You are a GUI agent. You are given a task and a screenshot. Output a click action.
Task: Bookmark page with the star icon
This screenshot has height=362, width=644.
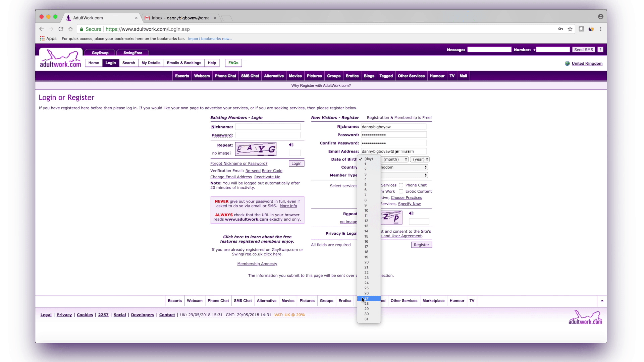click(570, 29)
